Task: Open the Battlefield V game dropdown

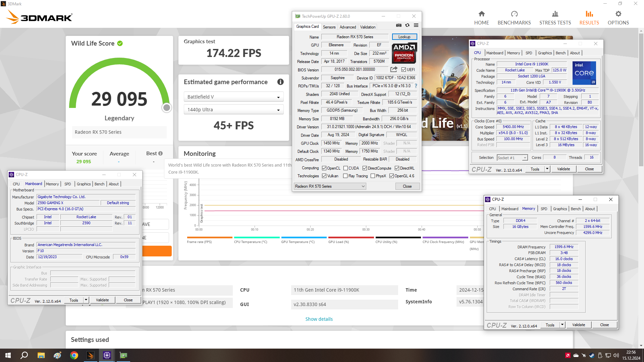Action: pos(234,97)
